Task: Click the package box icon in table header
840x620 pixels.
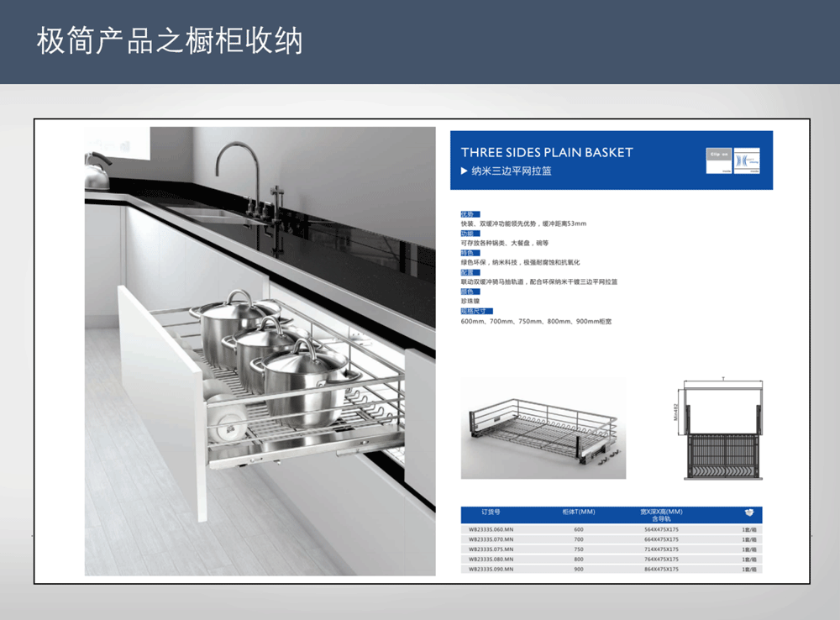Action: tap(749, 512)
